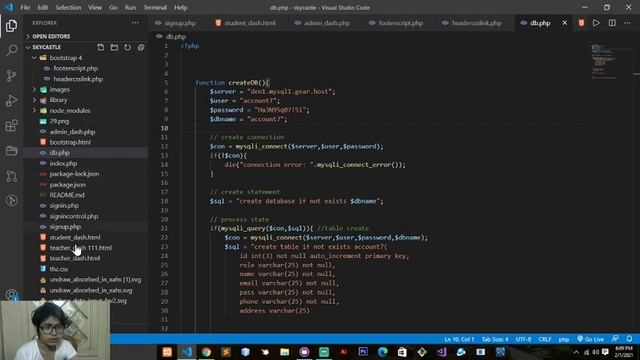Click Go Live in status bar
Screen dimensions: 640x360
[x=591, y=339]
